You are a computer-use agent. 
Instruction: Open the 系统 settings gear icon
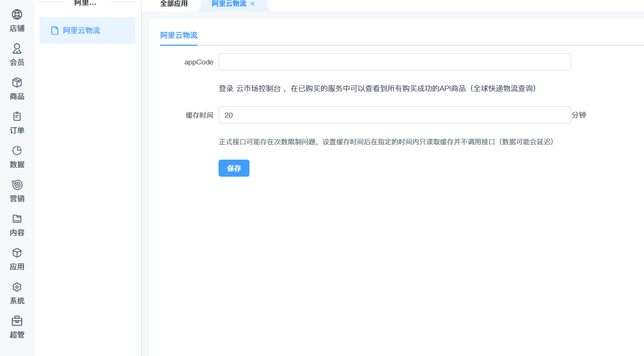(x=17, y=287)
